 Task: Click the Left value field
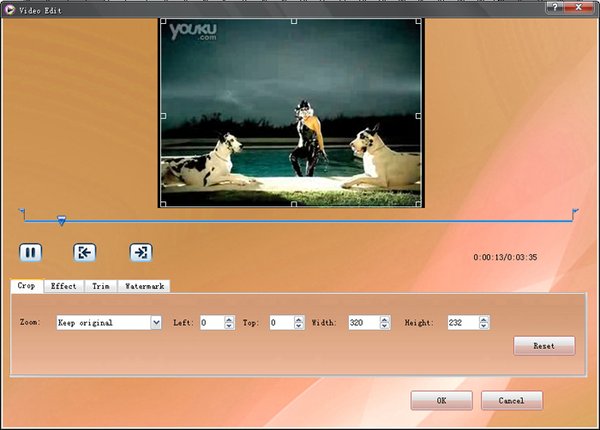pyautogui.click(x=212, y=322)
